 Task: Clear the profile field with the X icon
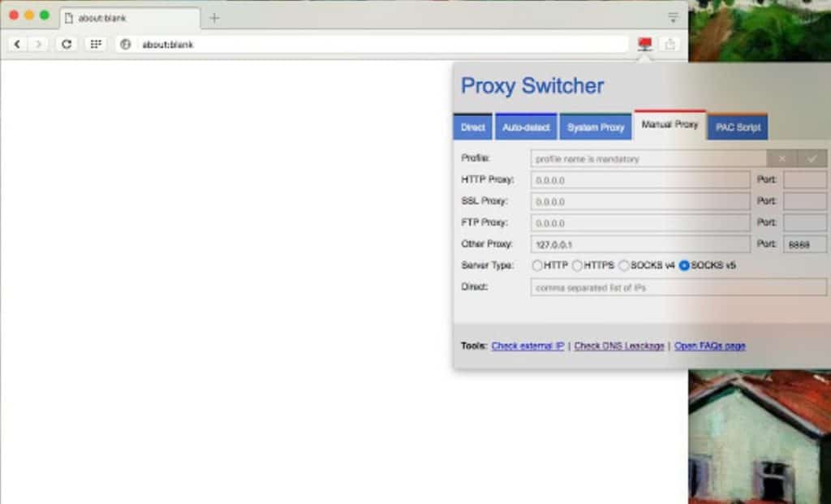(781, 158)
